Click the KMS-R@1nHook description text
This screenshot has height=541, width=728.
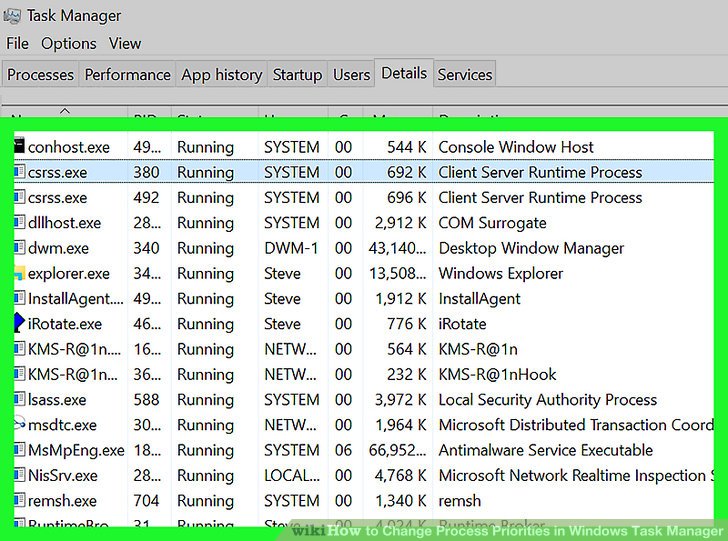tap(497, 374)
